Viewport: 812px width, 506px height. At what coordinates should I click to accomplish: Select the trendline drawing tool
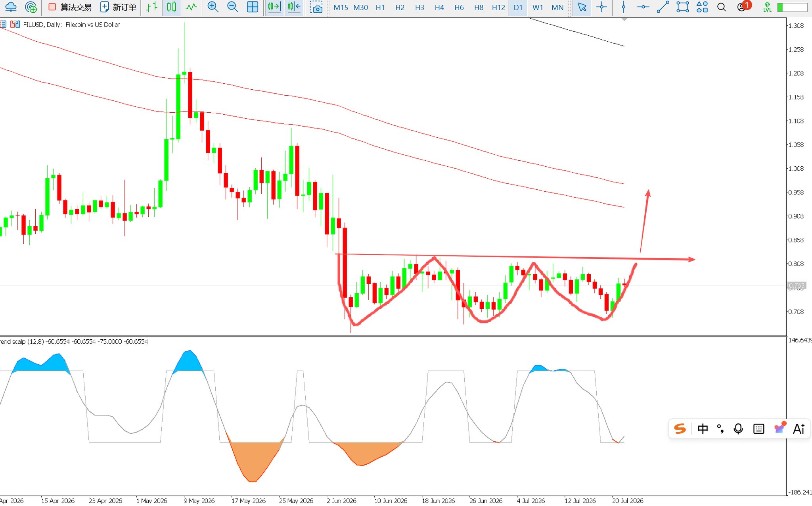(x=663, y=7)
